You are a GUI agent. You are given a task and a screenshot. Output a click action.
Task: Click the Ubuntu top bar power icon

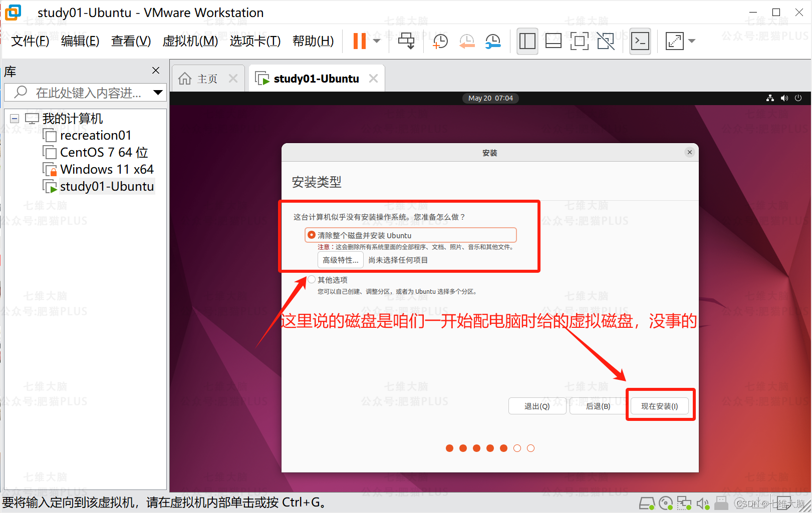click(x=798, y=98)
